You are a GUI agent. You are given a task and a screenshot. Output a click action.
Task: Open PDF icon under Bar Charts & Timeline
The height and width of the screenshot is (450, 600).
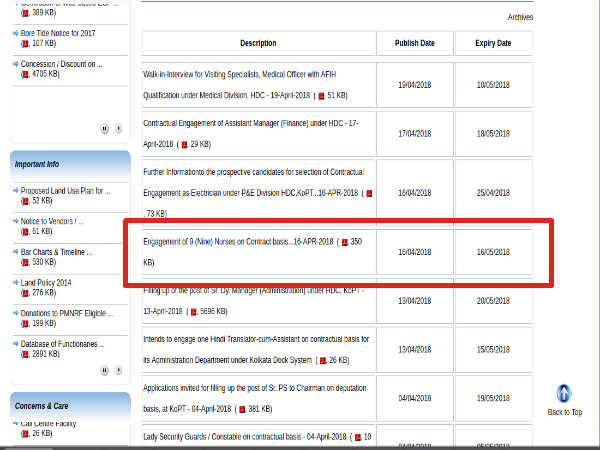click(25, 262)
